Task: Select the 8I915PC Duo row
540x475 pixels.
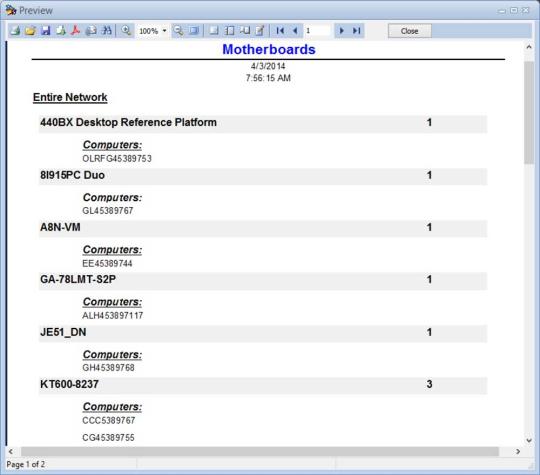Action: point(263,176)
